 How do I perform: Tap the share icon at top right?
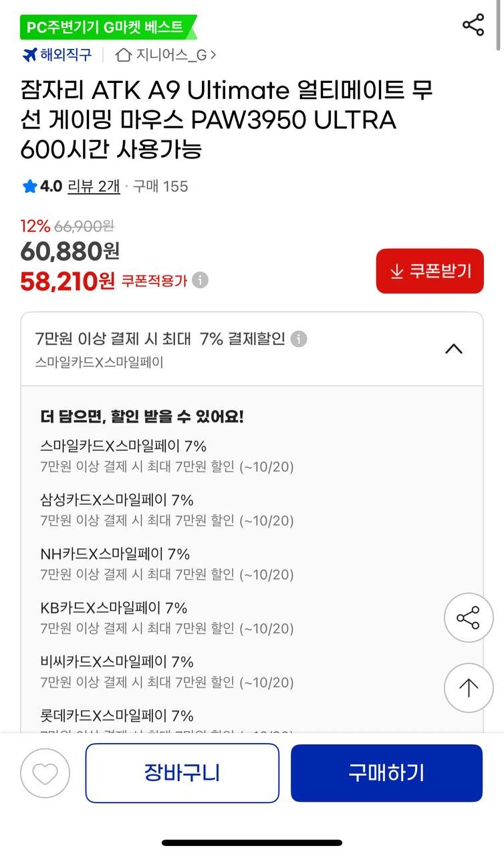[x=473, y=25]
